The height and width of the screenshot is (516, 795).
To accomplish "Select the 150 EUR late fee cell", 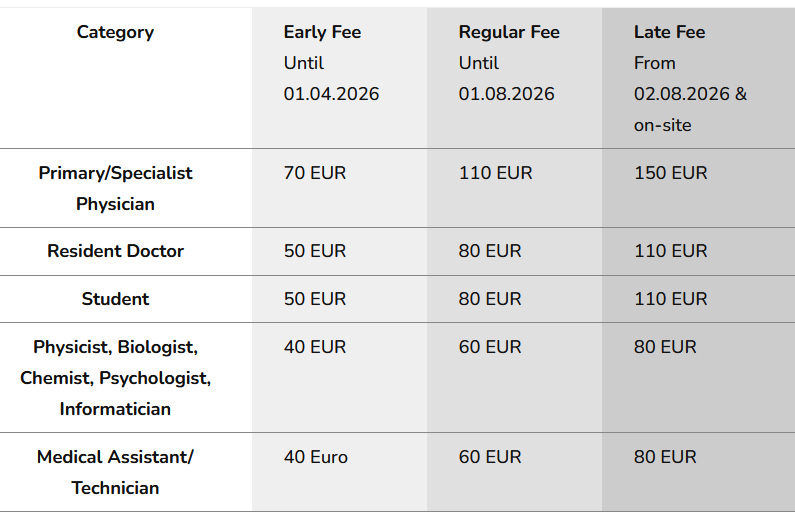I will (670, 173).
